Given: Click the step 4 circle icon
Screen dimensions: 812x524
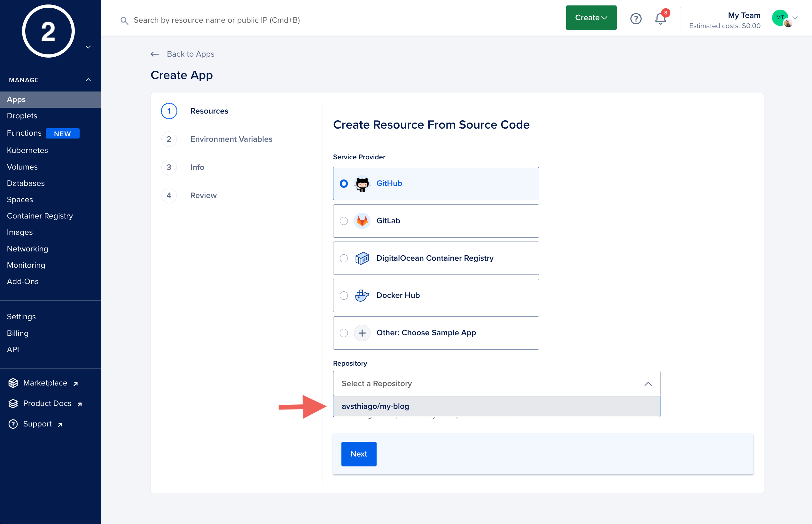Looking at the screenshot, I should (169, 195).
